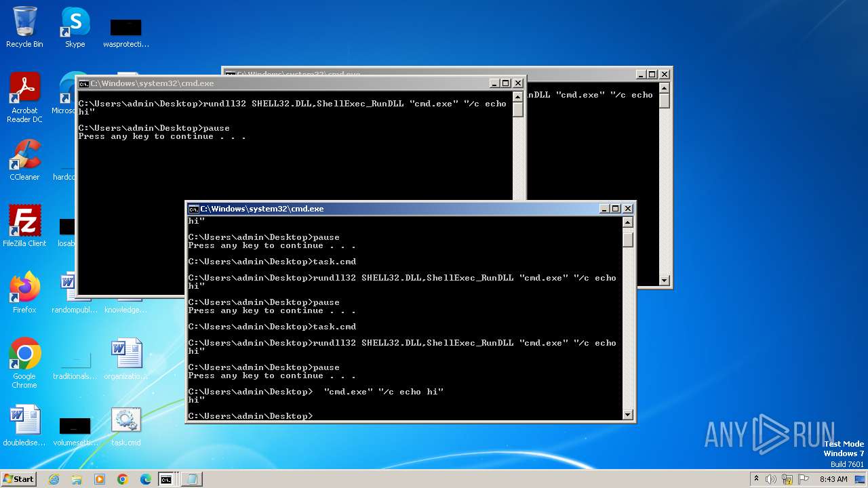This screenshot has width=868, height=488.
Task: Open the volume control tray icon
Action: (771, 479)
